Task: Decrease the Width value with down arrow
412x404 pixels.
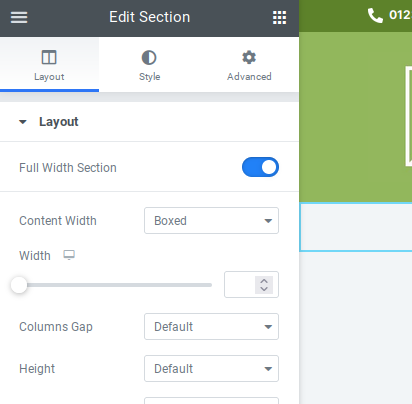Action: coord(264,289)
